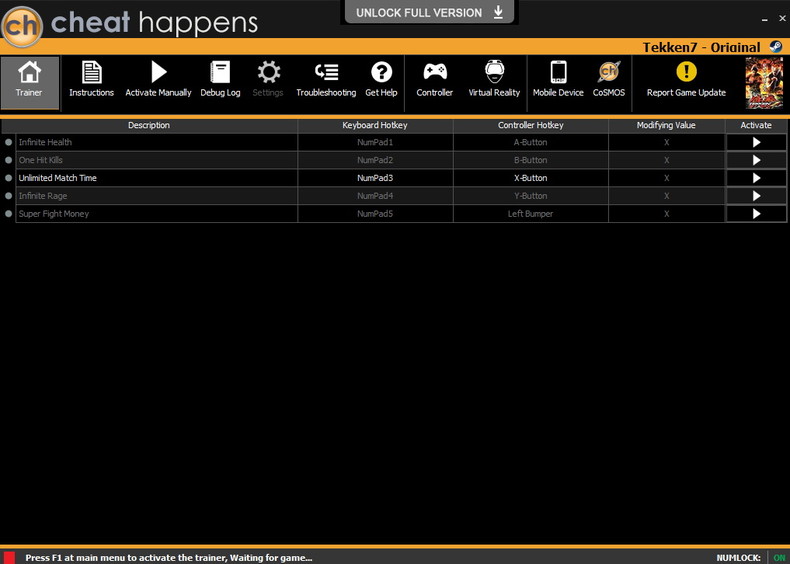Activate the One Hit Kills arrow
The image size is (790, 564).
pyautogui.click(x=756, y=160)
